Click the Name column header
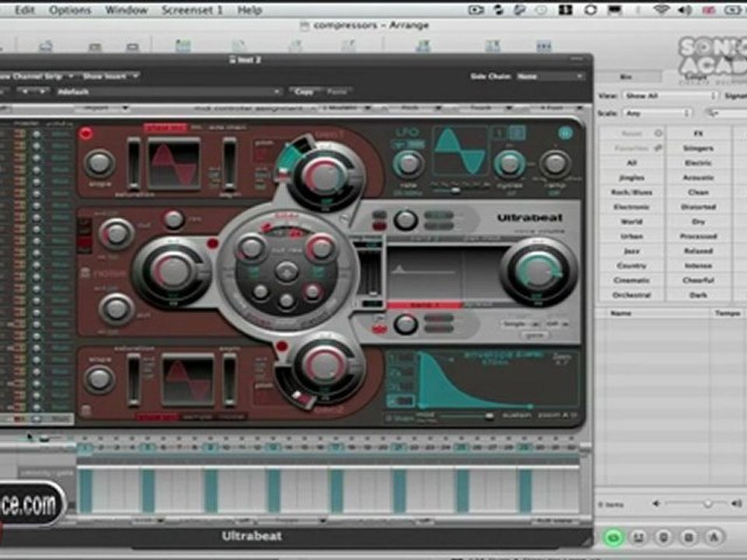Viewport: 747px width, 560px height. click(653, 313)
